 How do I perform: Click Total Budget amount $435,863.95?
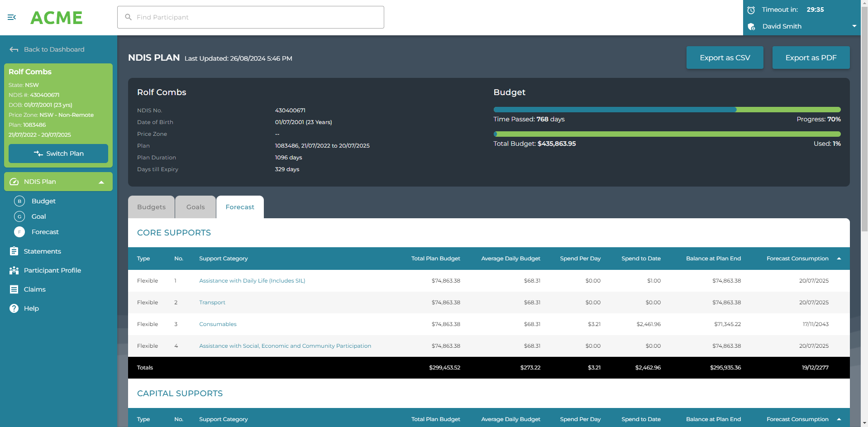(x=557, y=144)
